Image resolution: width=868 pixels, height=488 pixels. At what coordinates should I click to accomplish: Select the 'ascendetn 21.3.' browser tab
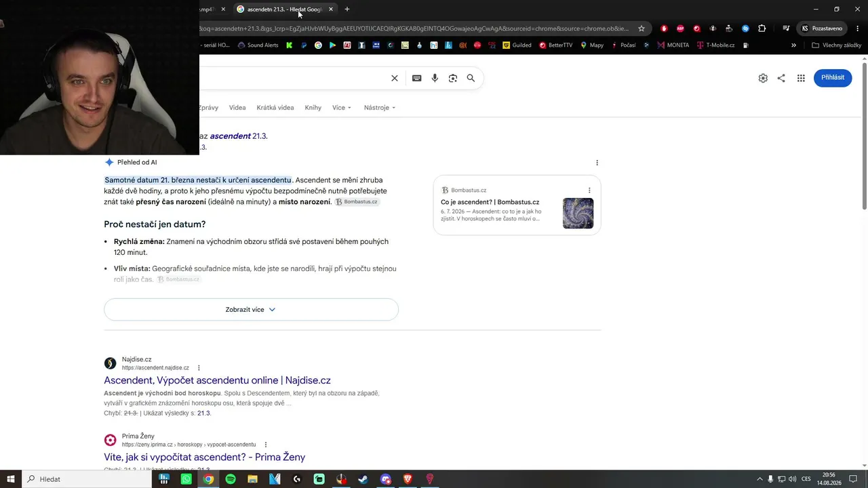285,9
